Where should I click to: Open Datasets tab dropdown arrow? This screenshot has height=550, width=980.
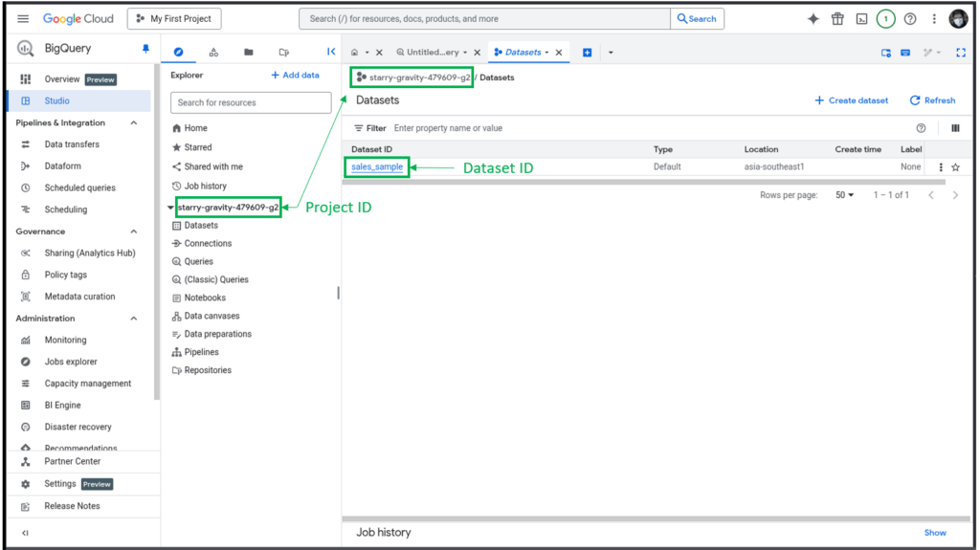pyautogui.click(x=546, y=53)
